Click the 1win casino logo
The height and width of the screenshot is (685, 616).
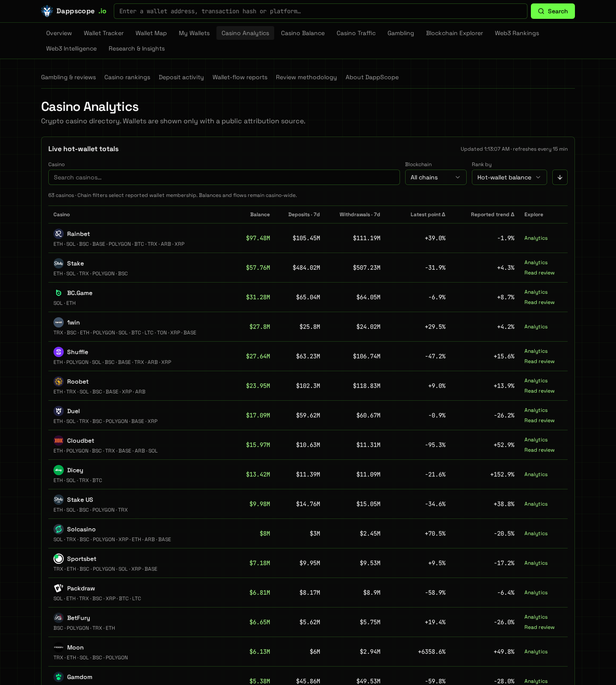tap(59, 322)
